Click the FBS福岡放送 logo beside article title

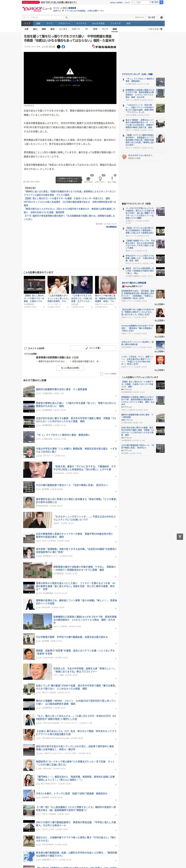104,47
